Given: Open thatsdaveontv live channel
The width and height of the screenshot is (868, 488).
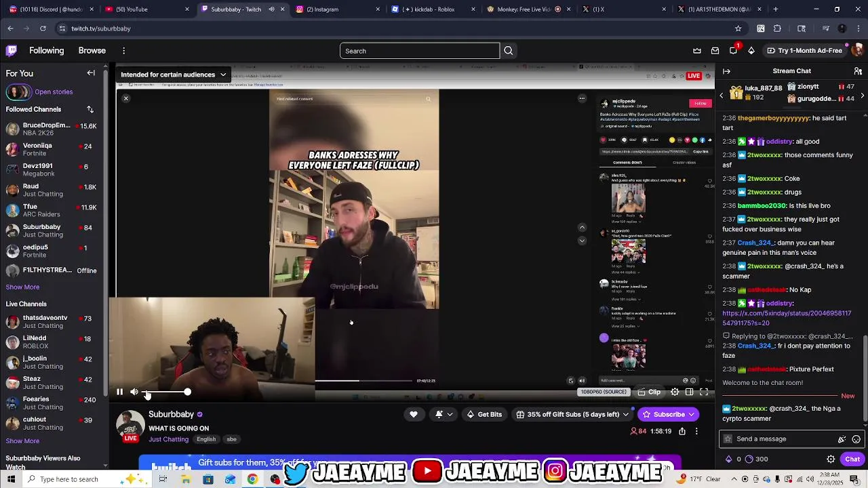Looking at the screenshot, I should click(54, 322).
